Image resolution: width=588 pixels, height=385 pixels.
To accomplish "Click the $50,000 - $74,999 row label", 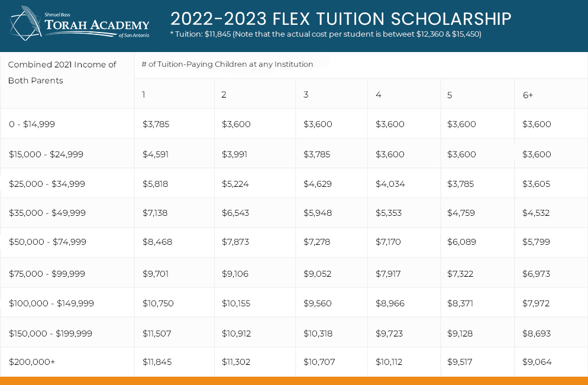I will [x=48, y=242].
